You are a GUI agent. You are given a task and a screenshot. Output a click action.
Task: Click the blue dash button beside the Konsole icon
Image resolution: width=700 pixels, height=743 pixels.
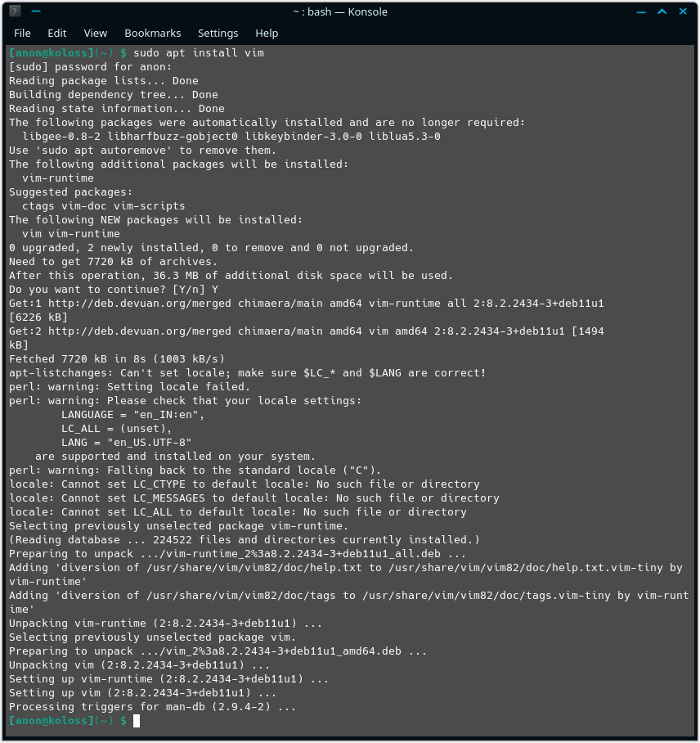click(36, 11)
